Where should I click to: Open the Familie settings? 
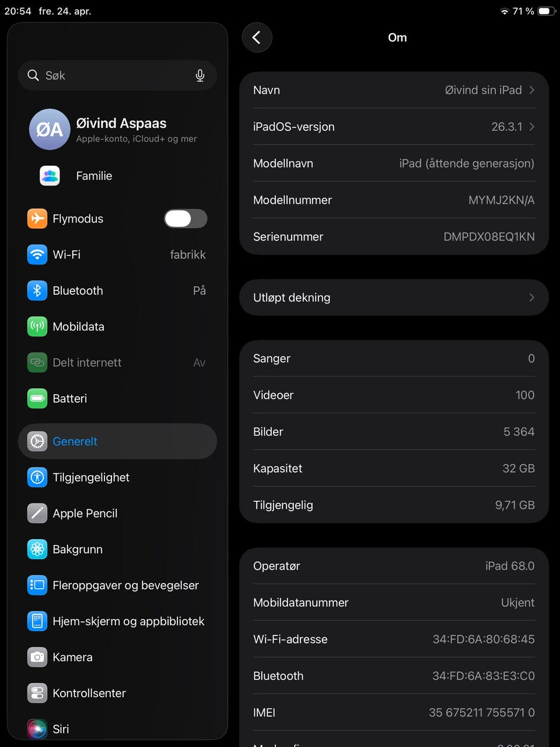(x=117, y=176)
